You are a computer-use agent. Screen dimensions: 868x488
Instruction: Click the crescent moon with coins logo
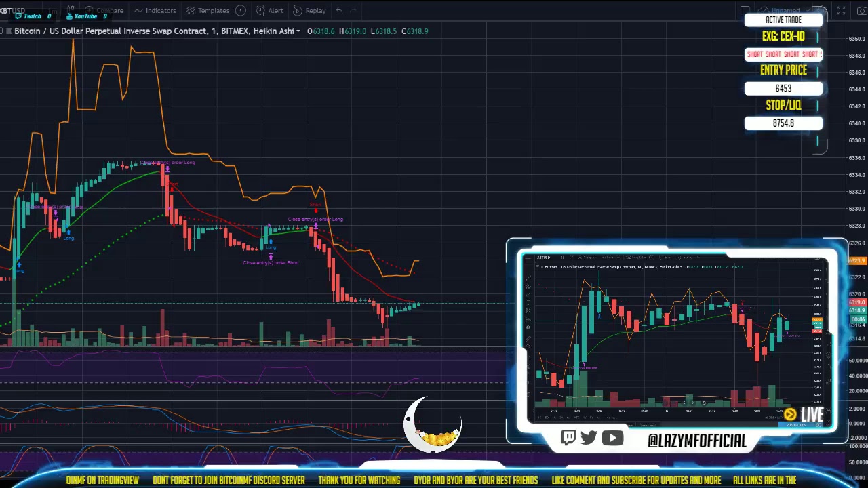click(x=433, y=426)
